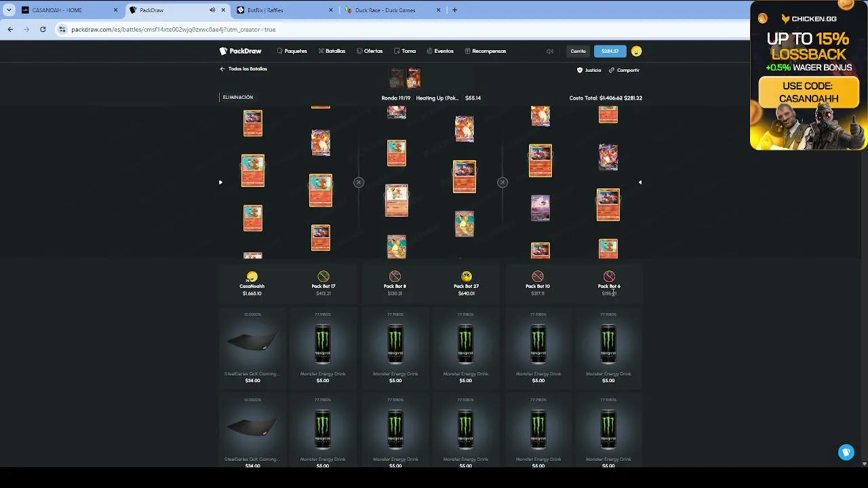This screenshot has height=488, width=868.
Task: Click the center card on CasaNoahh's reel
Action: coord(253,171)
